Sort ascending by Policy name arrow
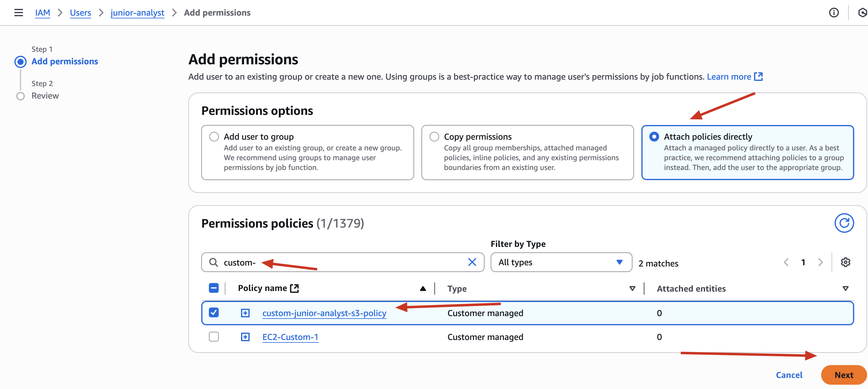 coord(423,288)
